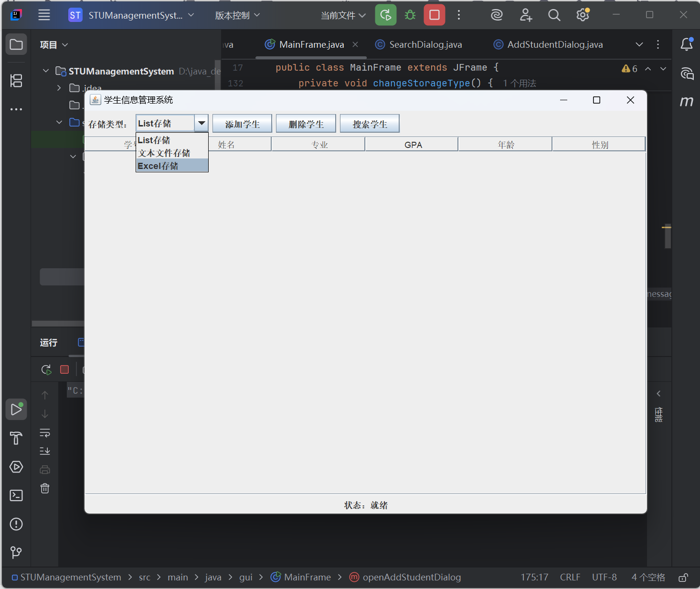Click the UTF-8 encoding indicator
700x589 pixels.
click(604, 577)
